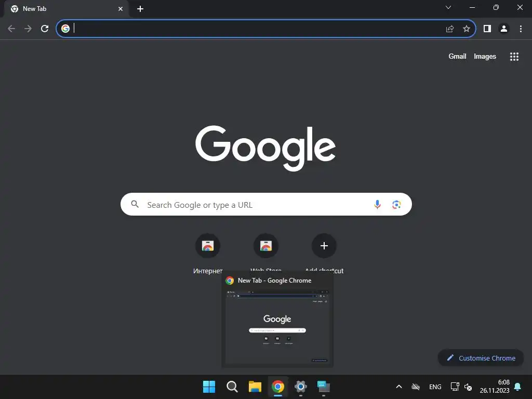This screenshot has height=399, width=532.
Task: Open the last app icon pinned on the taskbar
Action: (x=324, y=387)
